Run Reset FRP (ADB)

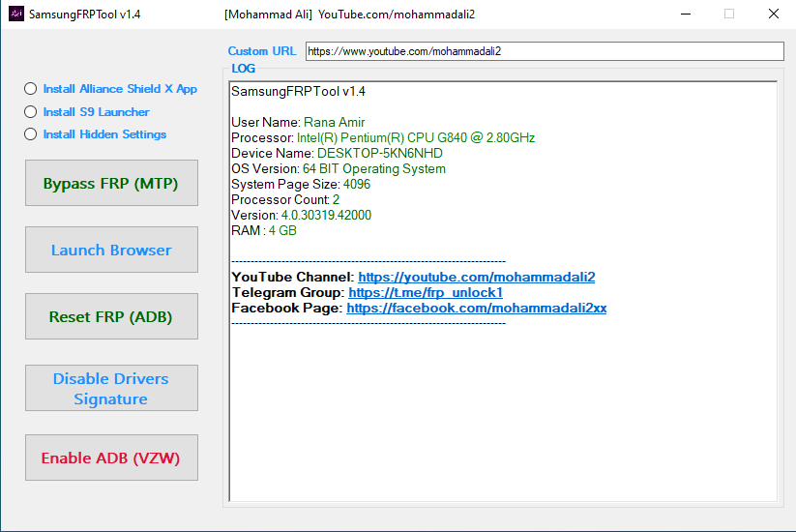click(111, 316)
